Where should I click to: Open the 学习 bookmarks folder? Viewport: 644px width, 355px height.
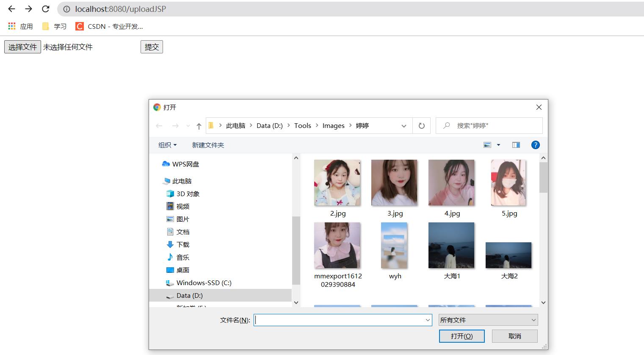[54, 26]
